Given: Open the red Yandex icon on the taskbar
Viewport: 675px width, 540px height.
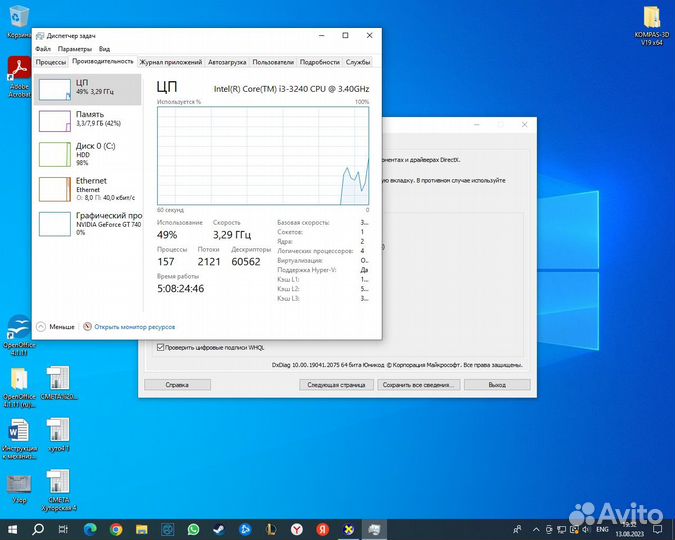Looking at the screenshot, I should [322, 529].
